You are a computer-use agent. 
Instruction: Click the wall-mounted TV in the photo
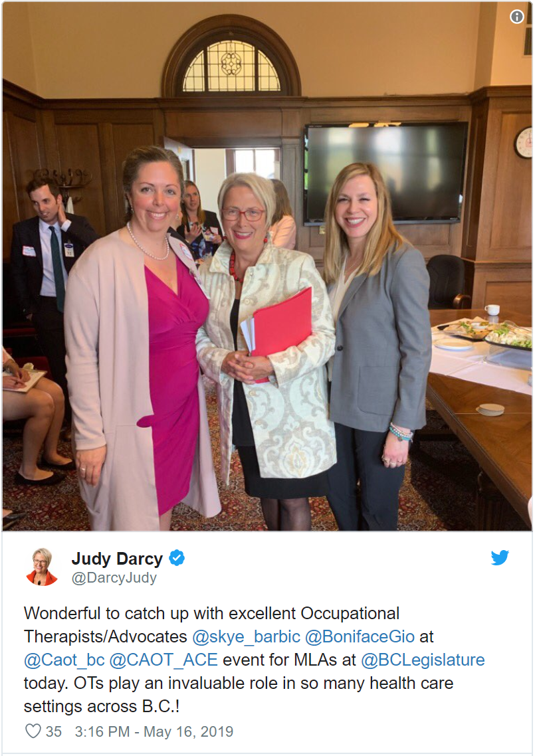click(386, 173)
